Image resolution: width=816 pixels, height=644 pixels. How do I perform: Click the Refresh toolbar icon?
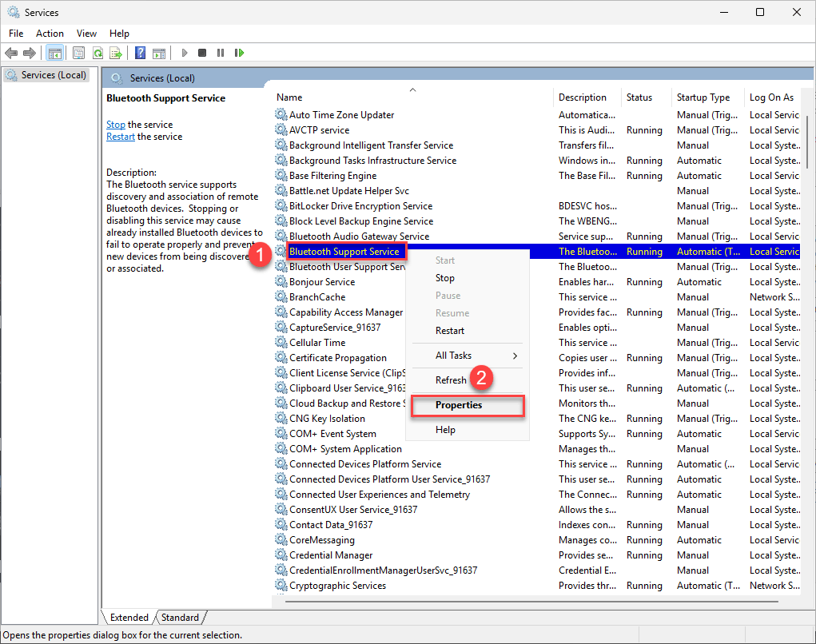[x=98, y=53]
